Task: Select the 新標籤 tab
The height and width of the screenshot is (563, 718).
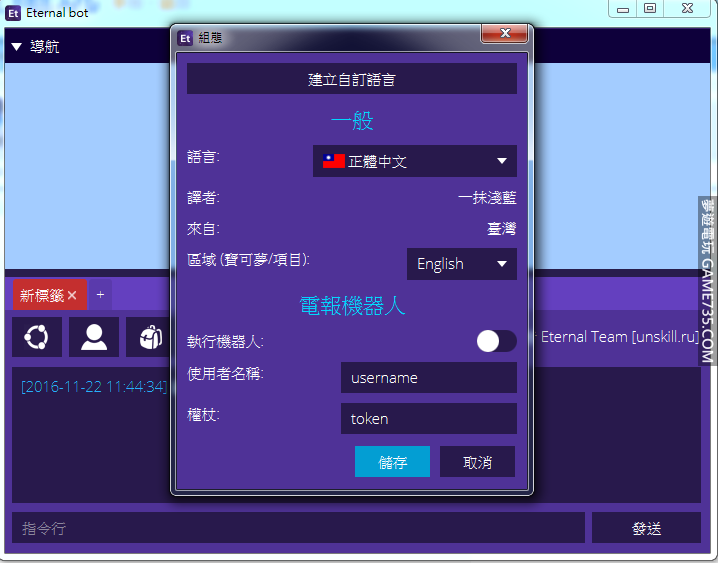Action: tap(42, 295)
